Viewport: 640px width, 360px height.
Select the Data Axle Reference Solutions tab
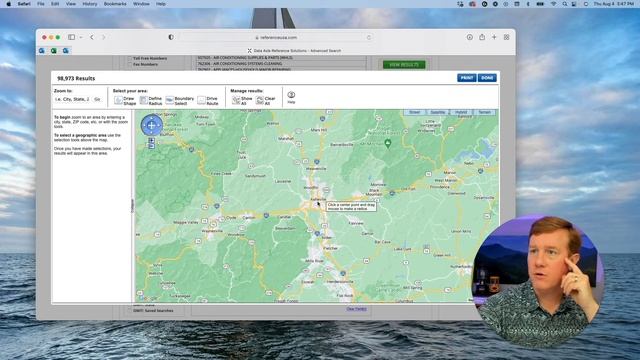tap(294, 51)
